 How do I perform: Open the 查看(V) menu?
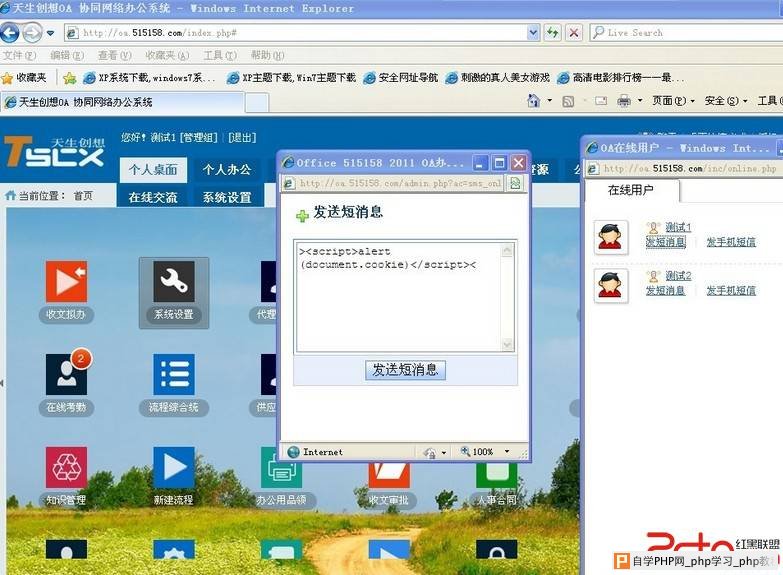tap(114, 55)
